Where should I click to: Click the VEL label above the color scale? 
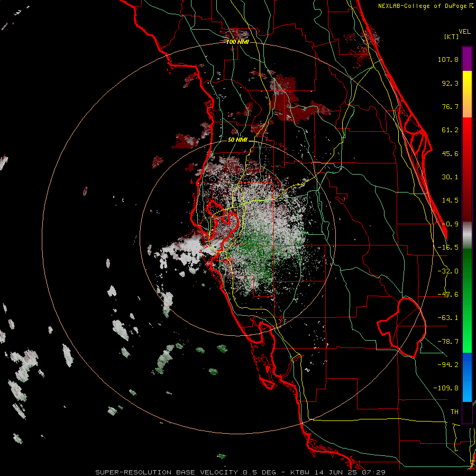click(464, 32)
